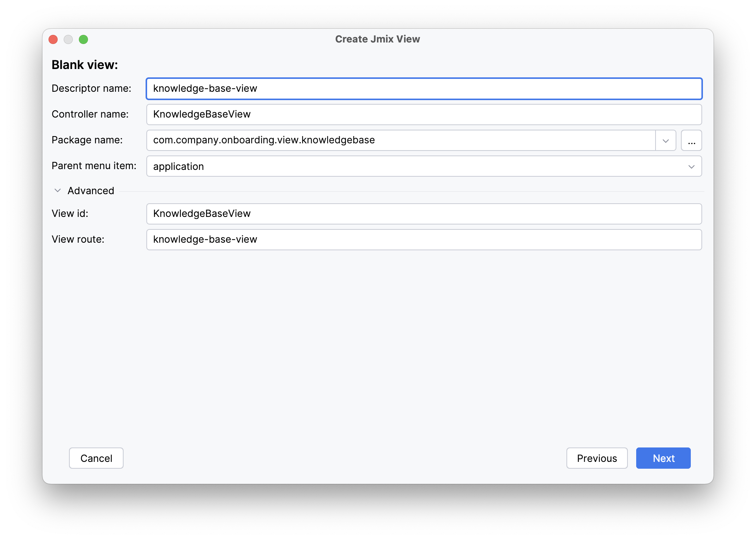Click the green zoom window control
This screenshot has width=756, height=540.
pos(84,39)
